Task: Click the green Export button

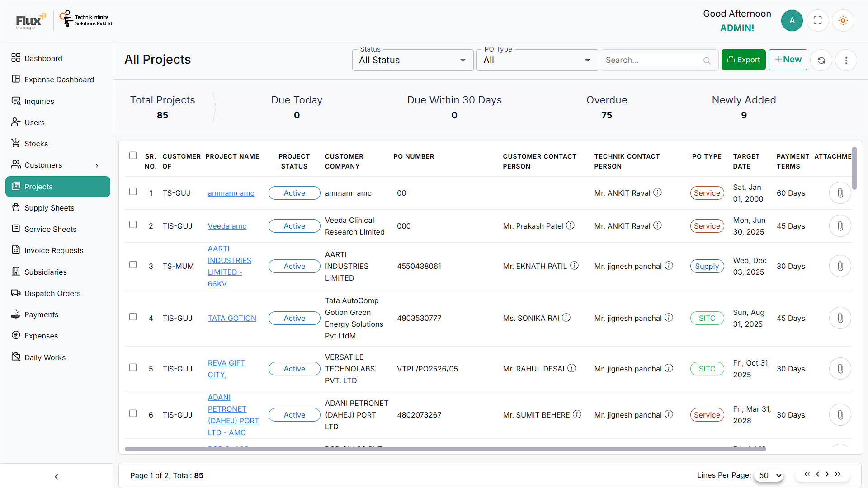Action: coord(743,60)
